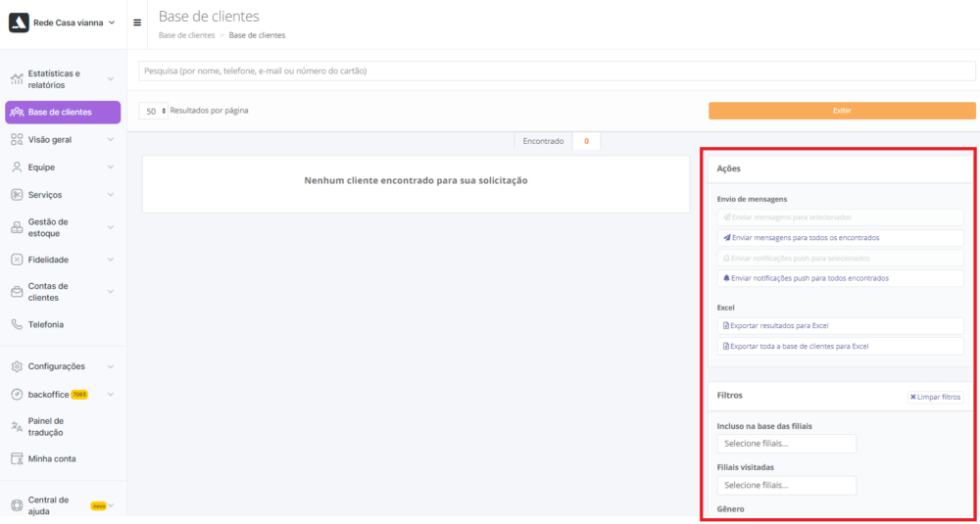Expand the Equipe chevron
980x524 pixels.
point(111,167)
